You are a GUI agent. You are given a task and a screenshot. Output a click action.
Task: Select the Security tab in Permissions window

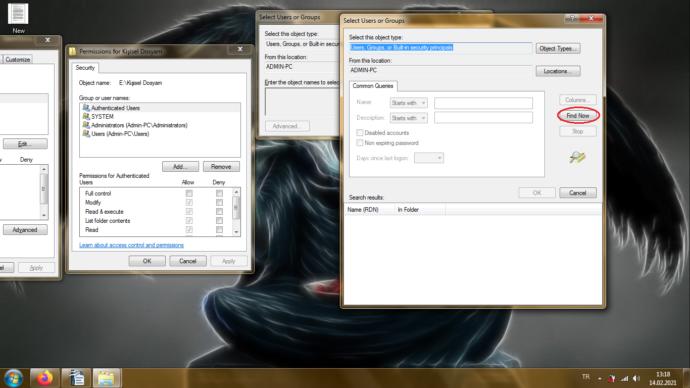85,68
